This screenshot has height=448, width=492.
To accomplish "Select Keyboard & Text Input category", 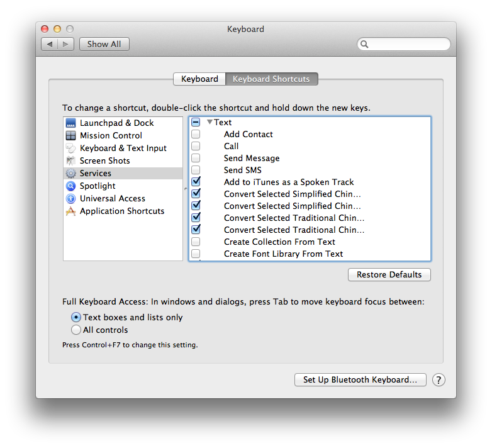I will pos(123,148).
